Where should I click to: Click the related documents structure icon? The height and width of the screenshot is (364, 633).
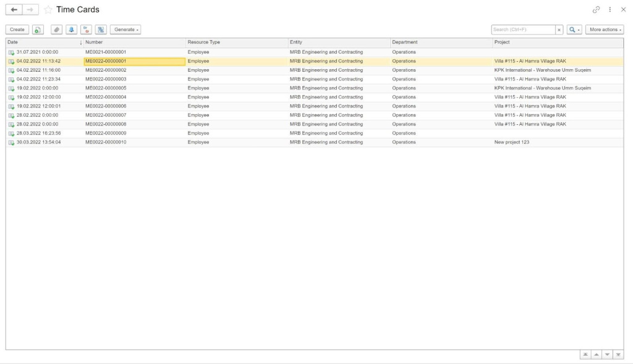click(x=101, y=30)
